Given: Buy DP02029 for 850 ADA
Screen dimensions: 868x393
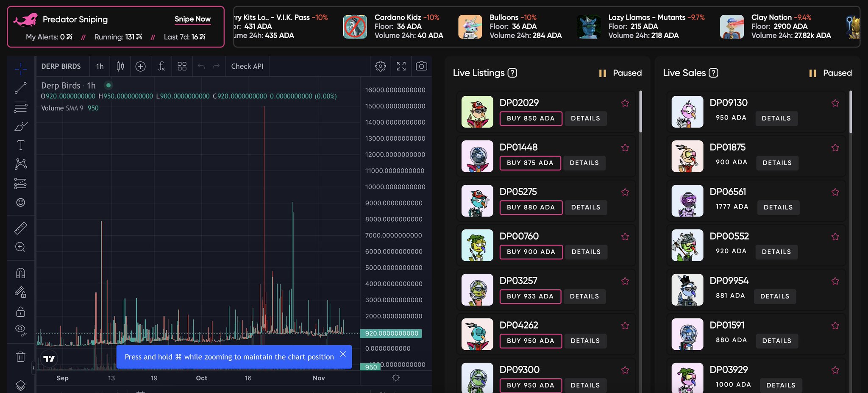Looking at the screenshot, I should coord(531,118).
